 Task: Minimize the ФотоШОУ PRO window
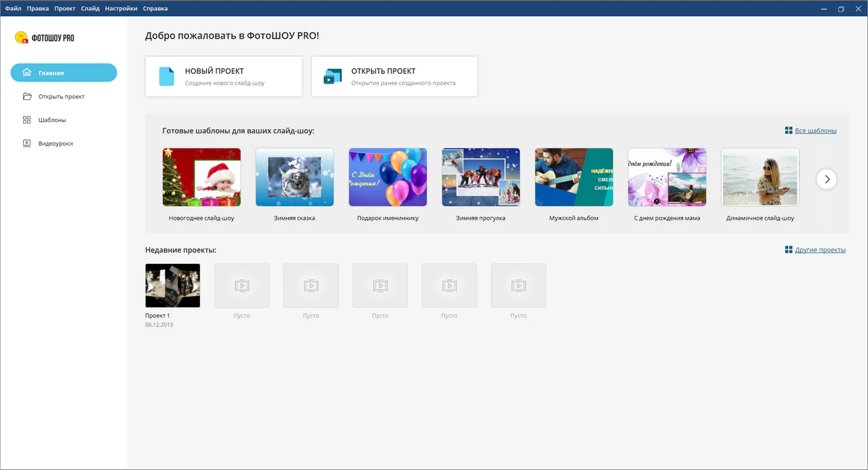824,9
